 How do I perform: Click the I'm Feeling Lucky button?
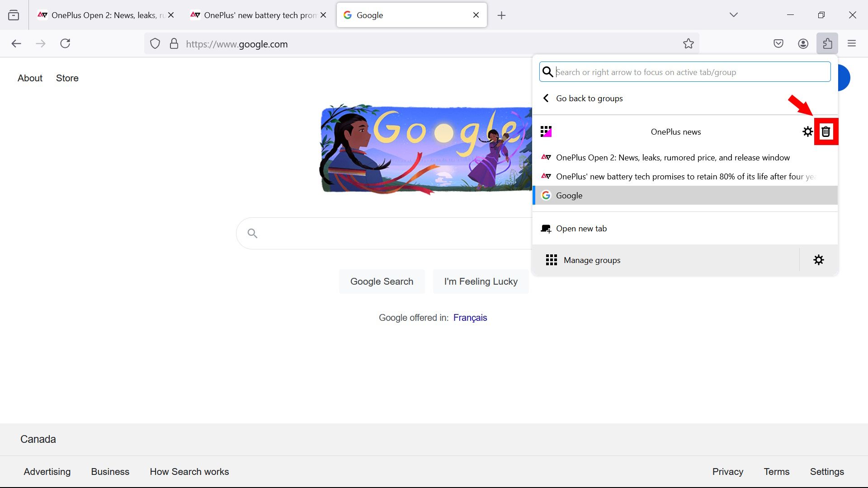pos(481,281)
